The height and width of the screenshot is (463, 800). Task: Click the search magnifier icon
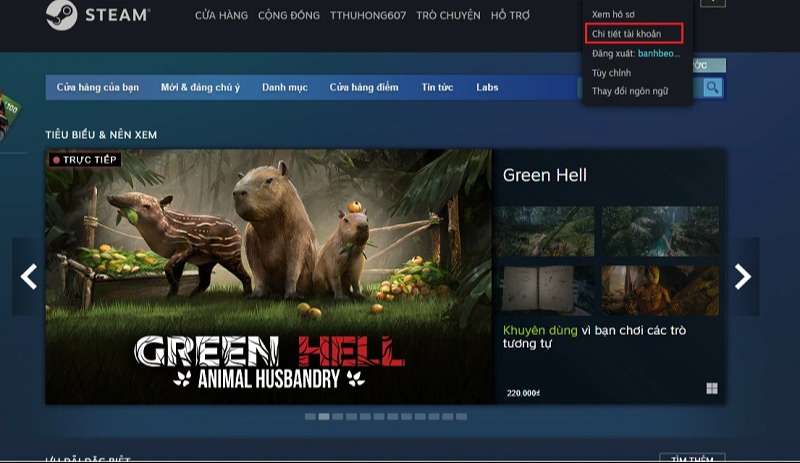[713, 88]
